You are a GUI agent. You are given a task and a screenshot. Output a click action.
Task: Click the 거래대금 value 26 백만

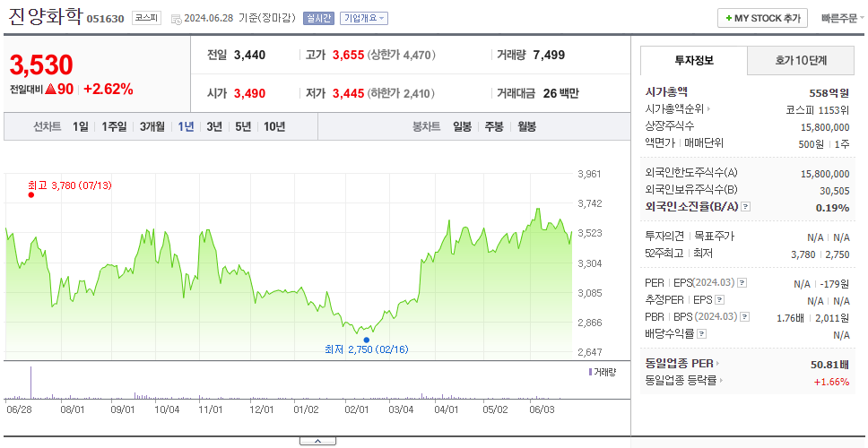pos(560,93)
